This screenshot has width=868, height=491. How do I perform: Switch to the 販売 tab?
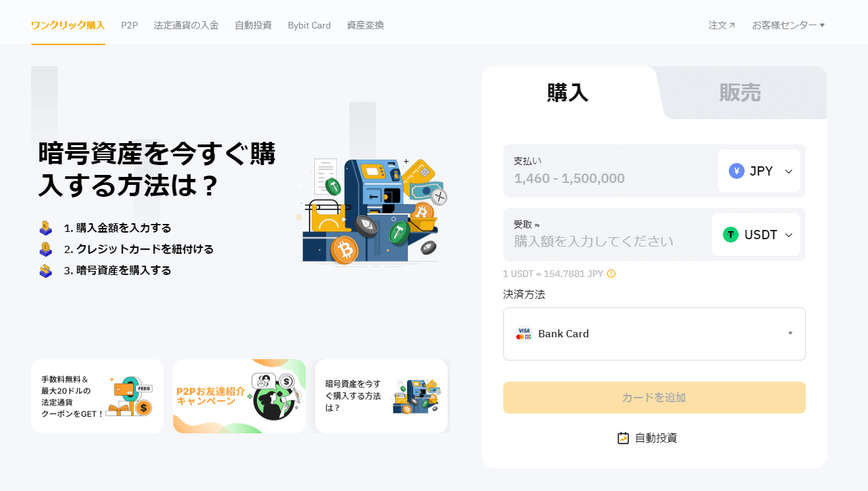pyautogui.click(x=740, y=93)
